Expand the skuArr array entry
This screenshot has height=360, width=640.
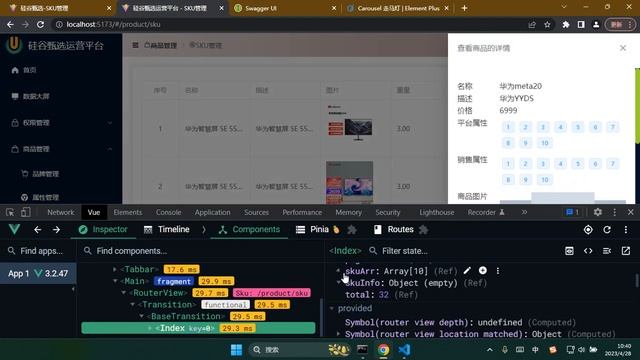(x=338, y=271)
